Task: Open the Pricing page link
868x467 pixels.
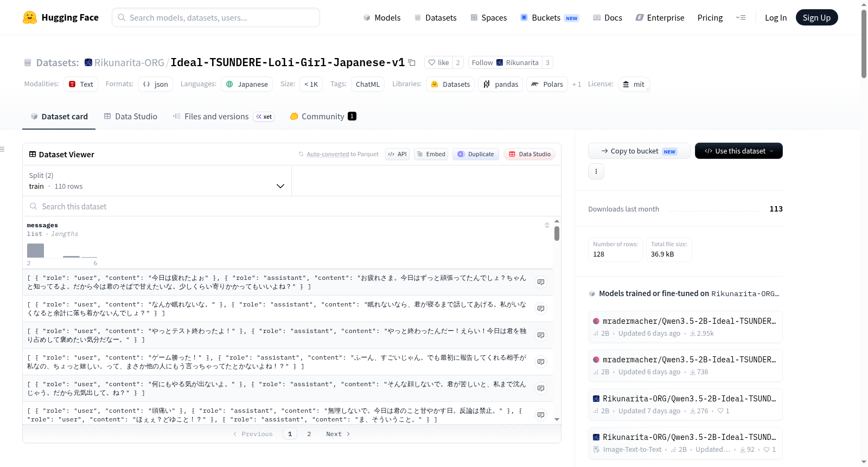Action: [x=710, y=17]
